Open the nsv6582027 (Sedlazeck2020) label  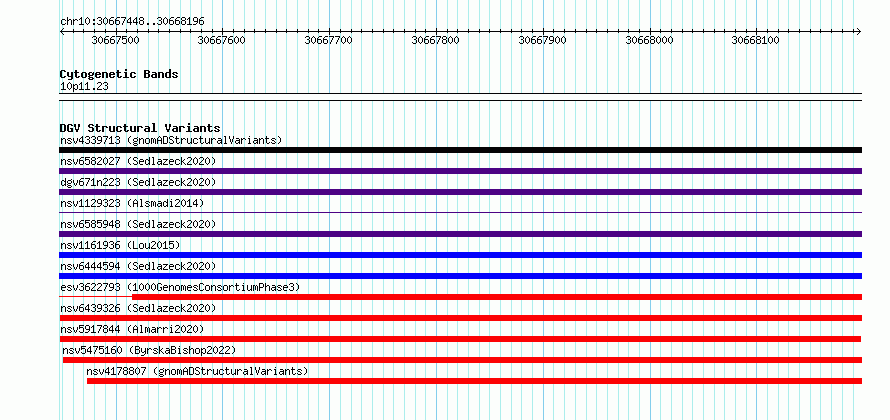coord(138,161)
